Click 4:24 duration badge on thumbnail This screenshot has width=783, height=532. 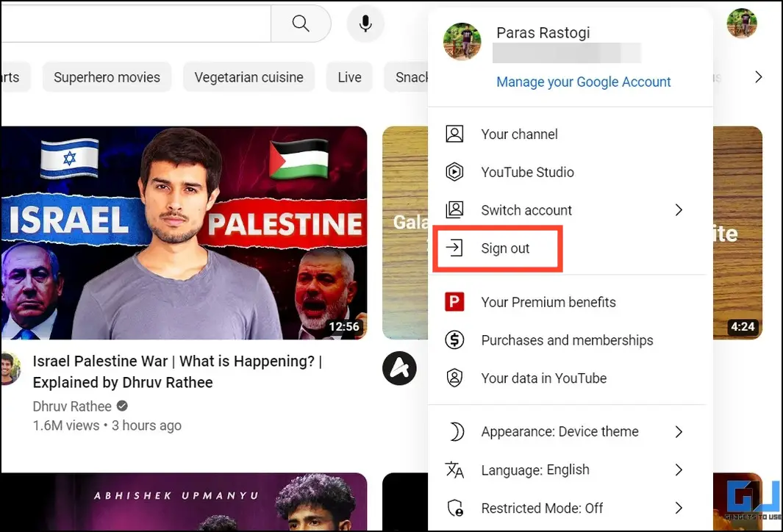743,327
